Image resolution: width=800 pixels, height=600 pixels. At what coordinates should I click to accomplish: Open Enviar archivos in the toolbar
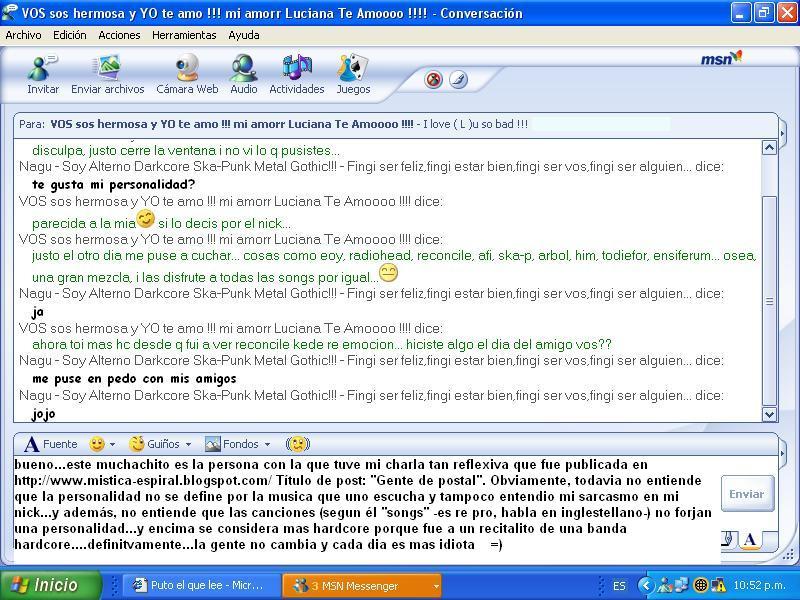coord(108,74)
